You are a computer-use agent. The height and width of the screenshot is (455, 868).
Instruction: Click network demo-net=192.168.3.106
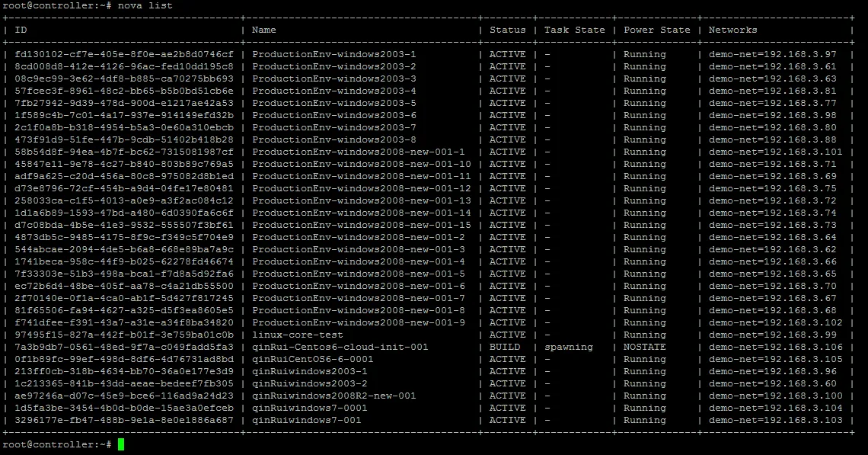[x=776, y=347]
